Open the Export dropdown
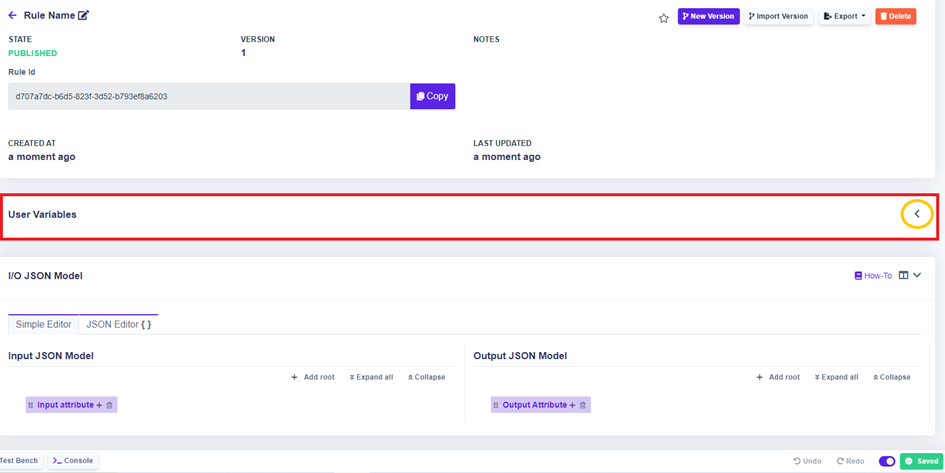945x473 pixels. tap(844, 16)
